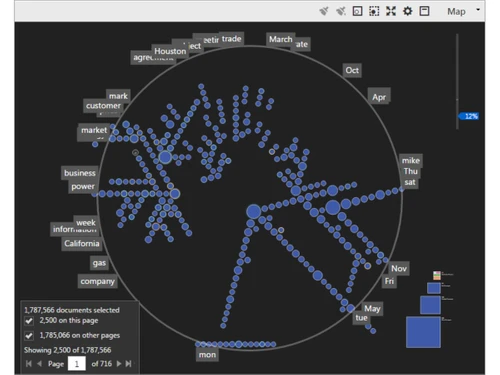Click the 'Apr' topic label
500x375 pixels.
point(379,97)
